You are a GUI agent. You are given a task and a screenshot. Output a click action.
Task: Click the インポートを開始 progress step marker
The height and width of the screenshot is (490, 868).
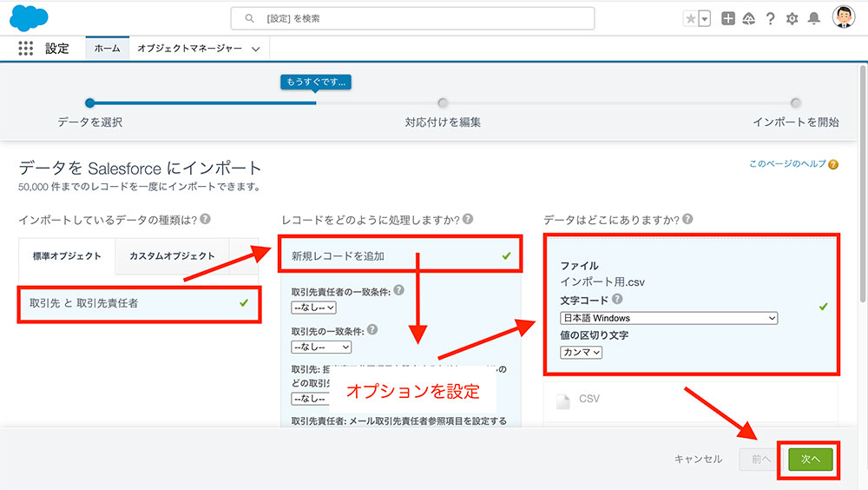pyautogui.click(x=795, y=103)
